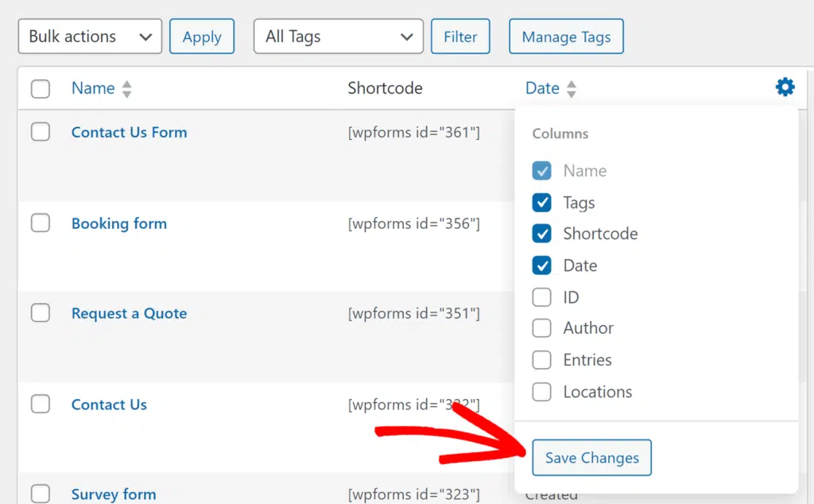This screenshot has width=814, height=504.
Task: Enable the Locations column checkbox
Action: click(x=542, y=392)
